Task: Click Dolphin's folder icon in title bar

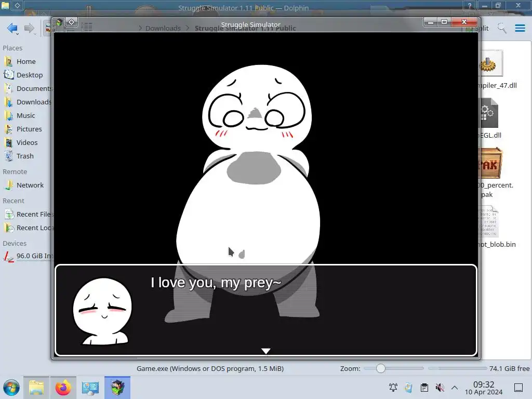Action: [5, 5]
